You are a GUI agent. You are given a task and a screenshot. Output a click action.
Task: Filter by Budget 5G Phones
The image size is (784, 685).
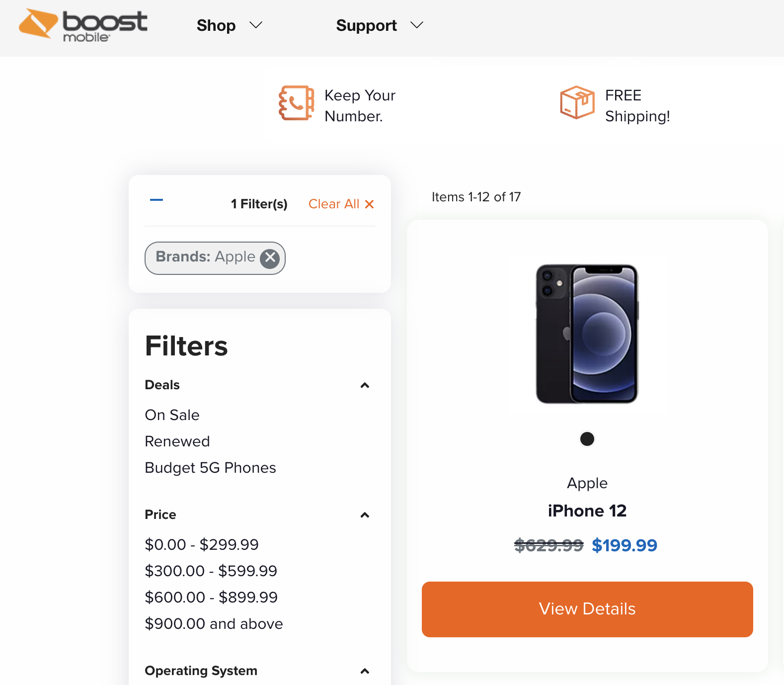(x=210, y=468)
